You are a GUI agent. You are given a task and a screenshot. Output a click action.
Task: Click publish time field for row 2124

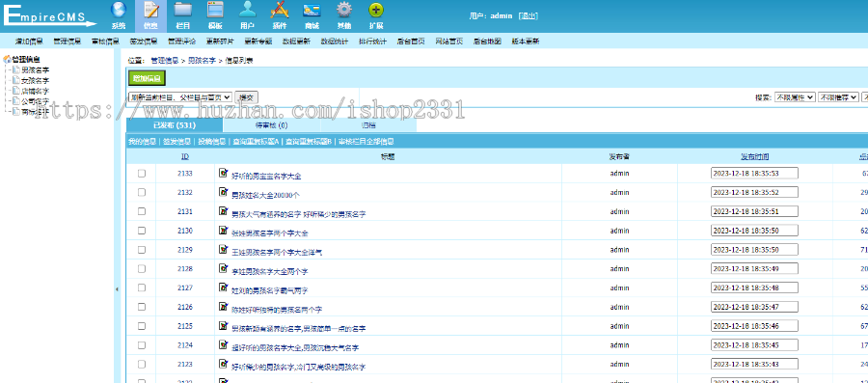point(754,344)
